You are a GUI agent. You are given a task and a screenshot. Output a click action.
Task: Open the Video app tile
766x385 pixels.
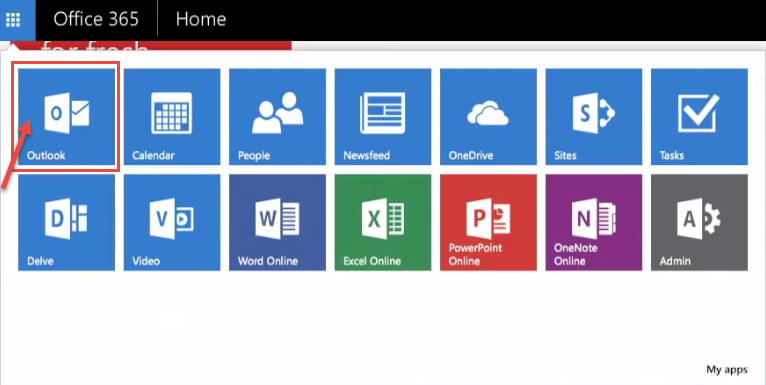(172, 222)
